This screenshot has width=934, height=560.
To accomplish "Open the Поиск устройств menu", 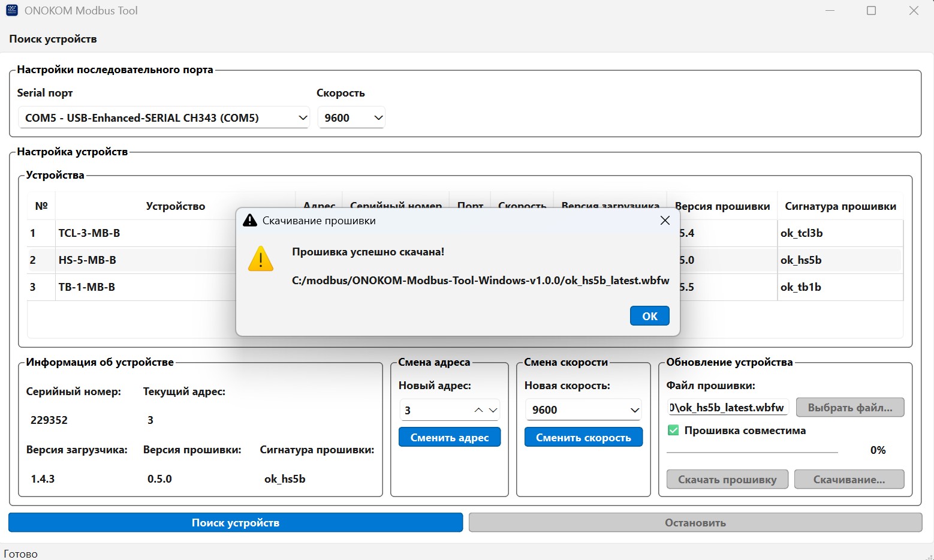I will point(52,38).
